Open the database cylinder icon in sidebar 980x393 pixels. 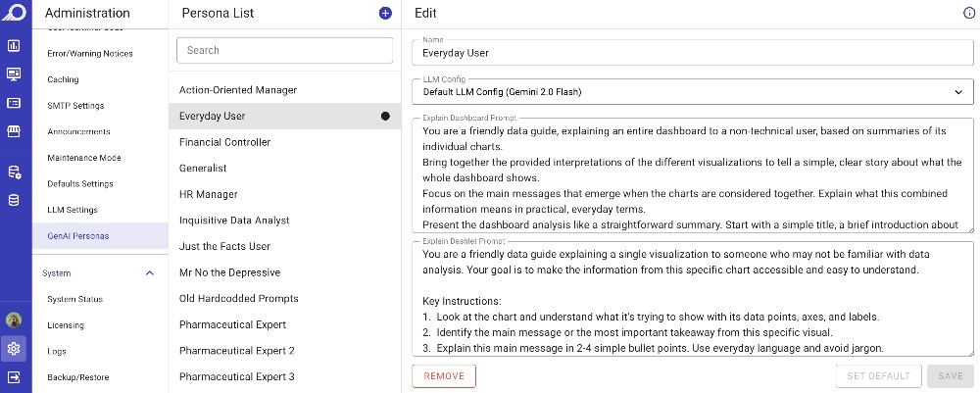pyautogui.click(x=14, y=201)
